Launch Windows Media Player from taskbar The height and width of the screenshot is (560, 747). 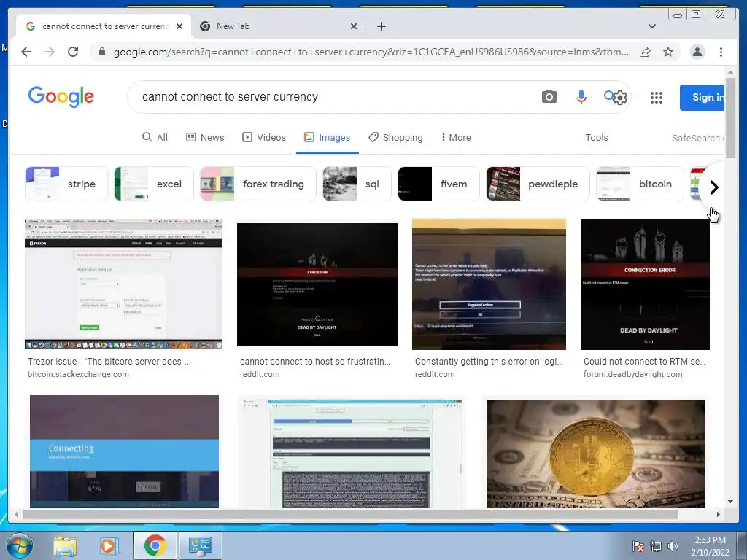point(109,545)
